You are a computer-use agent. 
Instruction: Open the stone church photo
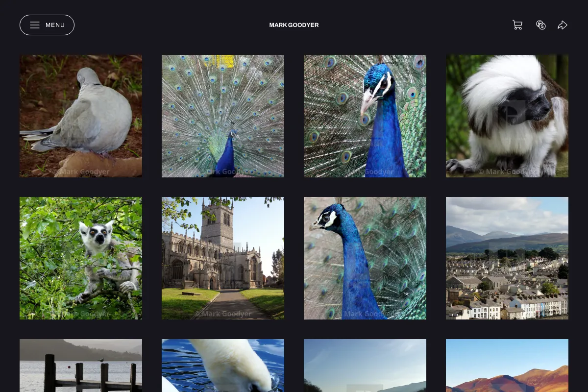pos(223,258)
